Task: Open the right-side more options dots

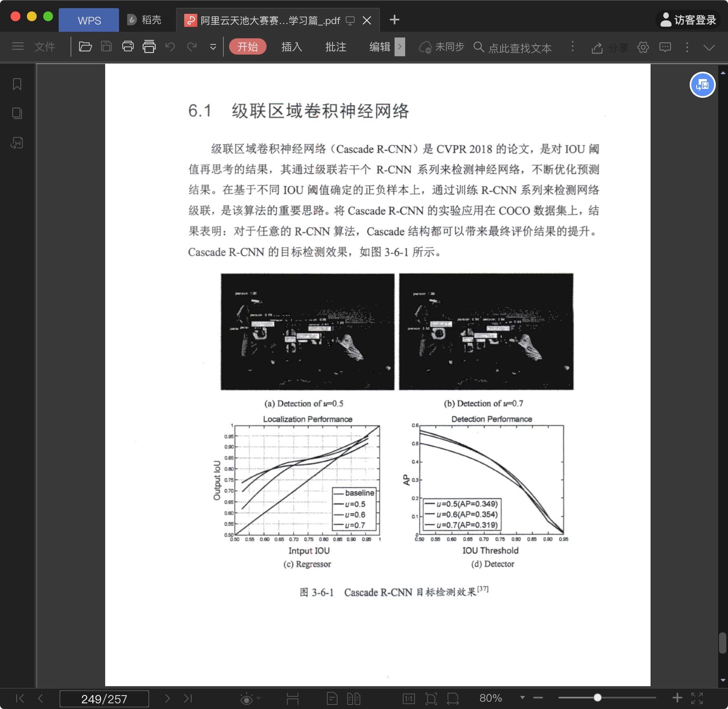Action: [x=687, y=47]
